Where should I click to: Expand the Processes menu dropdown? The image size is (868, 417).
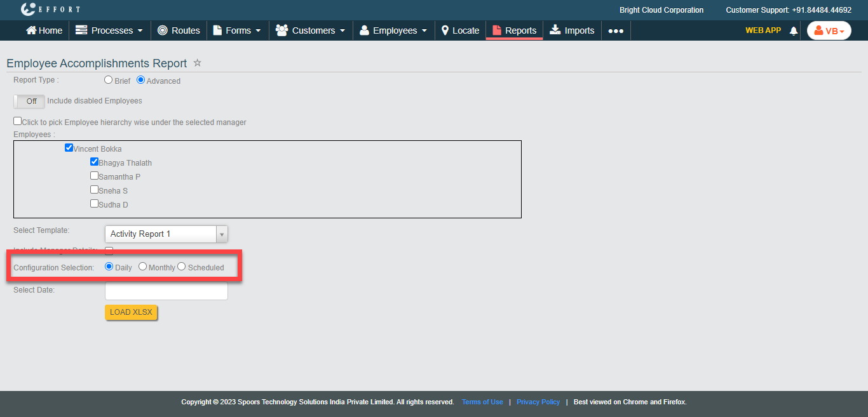coord(104,30)
